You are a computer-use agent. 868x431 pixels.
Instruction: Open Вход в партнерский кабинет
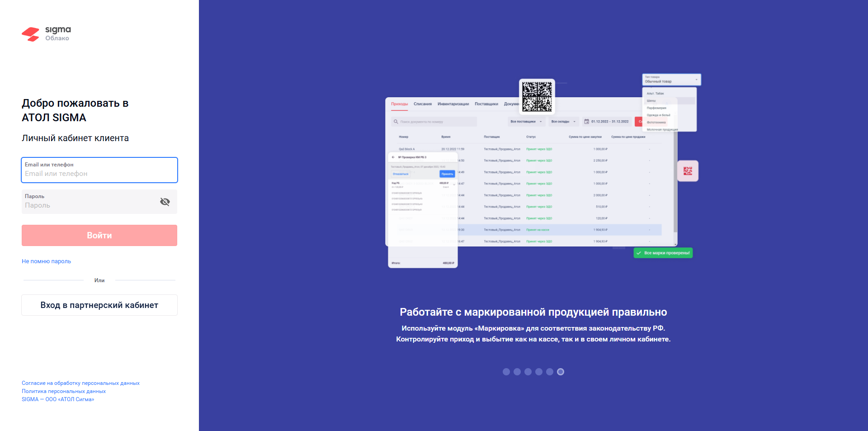point(99,305)
